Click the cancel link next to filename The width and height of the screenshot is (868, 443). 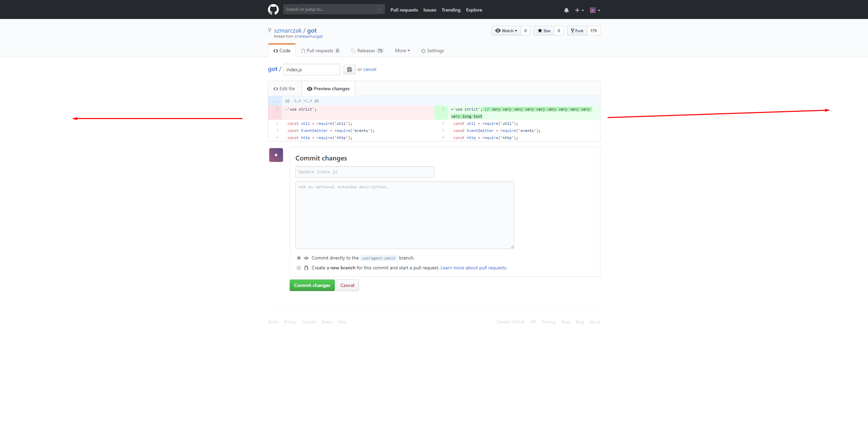[370, 69]
